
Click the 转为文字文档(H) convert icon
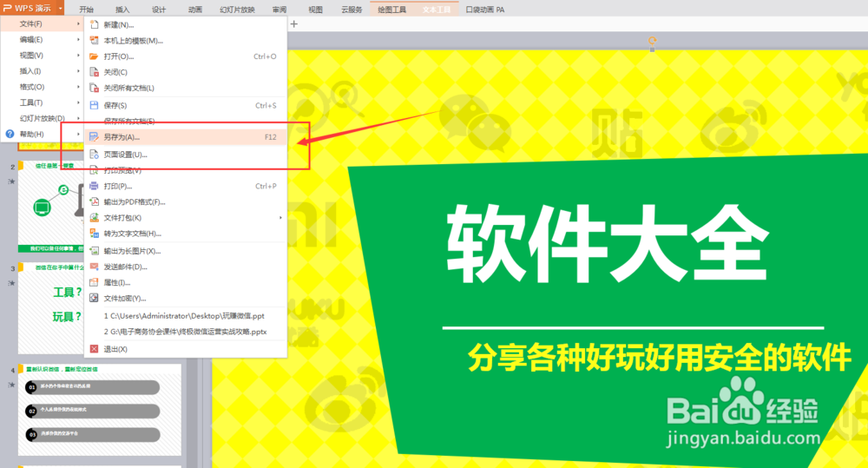[x=94, y=234]
